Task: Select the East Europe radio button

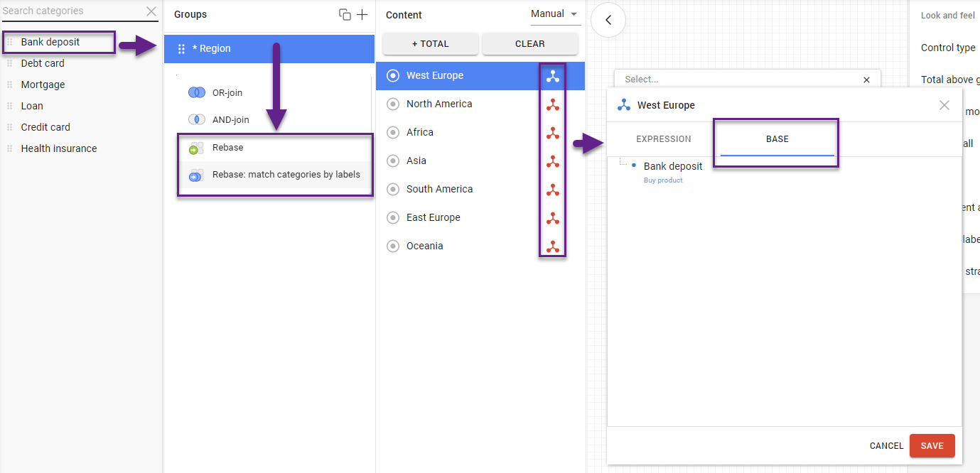Action: click(393, 218)
